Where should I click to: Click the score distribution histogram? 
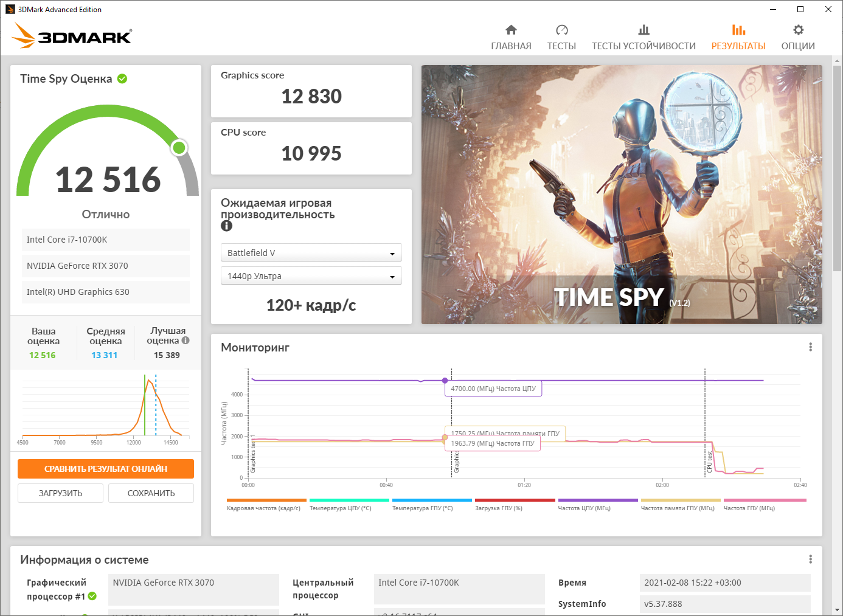point(106,409)
